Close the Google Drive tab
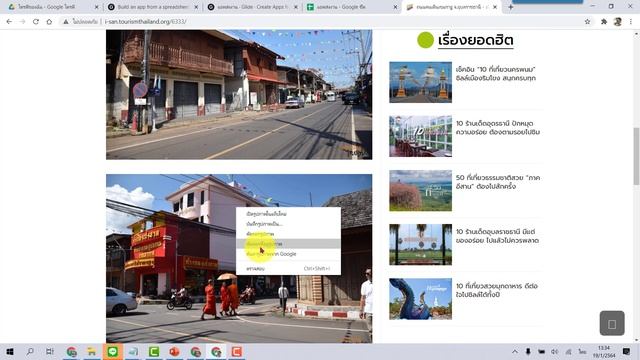 pyautogui.click(x=97, y=7)
